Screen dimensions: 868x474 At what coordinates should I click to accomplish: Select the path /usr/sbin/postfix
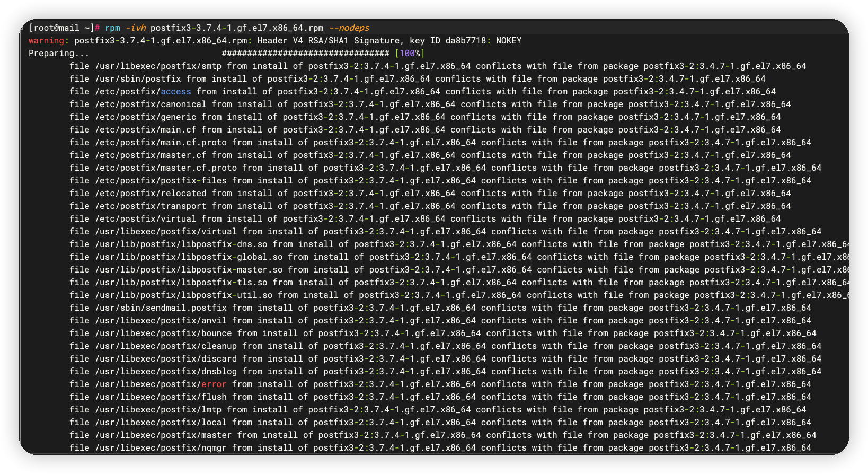138,78
